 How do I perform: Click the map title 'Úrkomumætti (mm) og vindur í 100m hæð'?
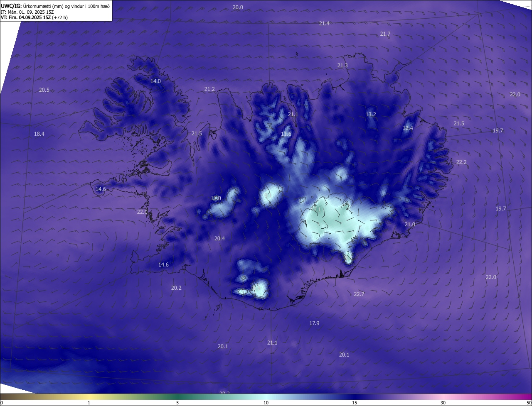click(66, 6)
